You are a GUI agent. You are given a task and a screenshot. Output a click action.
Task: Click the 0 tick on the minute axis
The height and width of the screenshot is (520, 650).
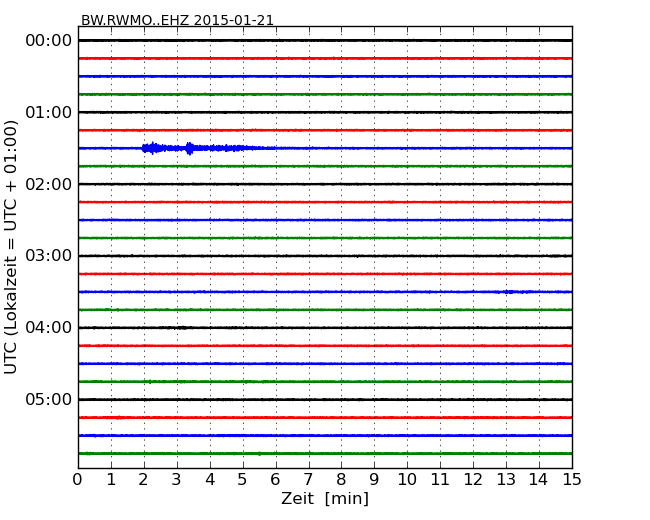(x=78, y=479)
